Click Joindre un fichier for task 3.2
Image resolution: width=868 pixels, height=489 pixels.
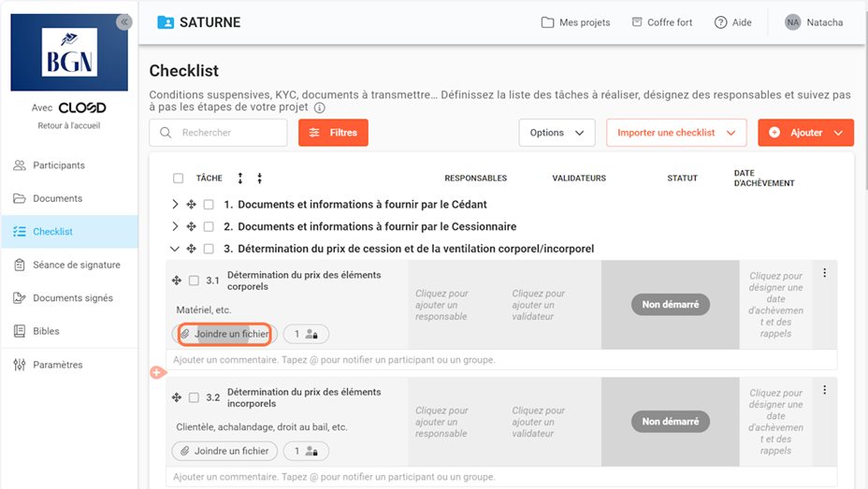(x=224, y=451)
